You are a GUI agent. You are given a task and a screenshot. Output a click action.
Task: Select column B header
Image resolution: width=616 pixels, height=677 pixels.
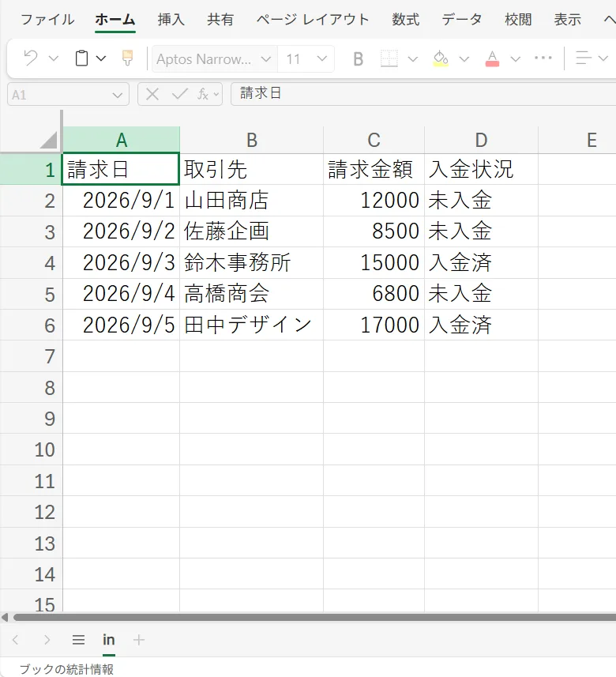[x=252, y=140]
